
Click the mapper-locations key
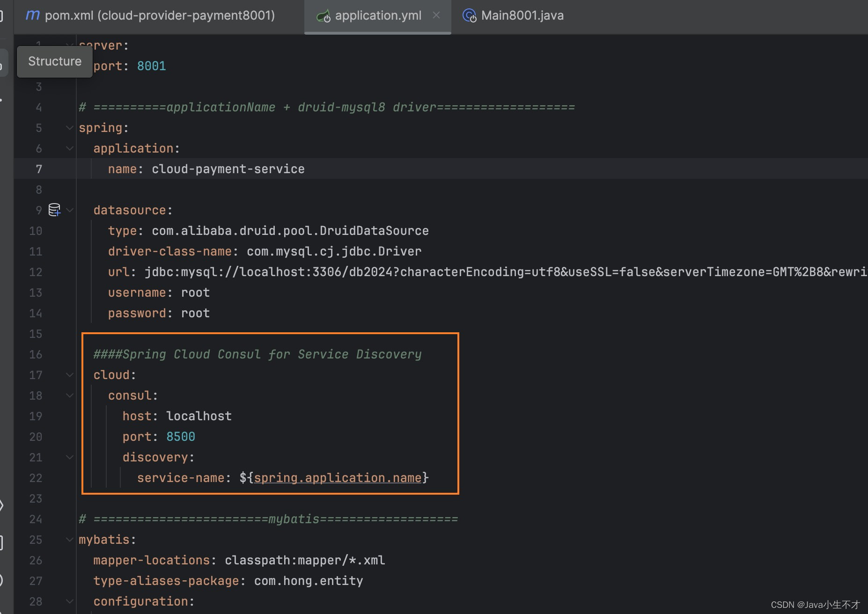point(152,560)
